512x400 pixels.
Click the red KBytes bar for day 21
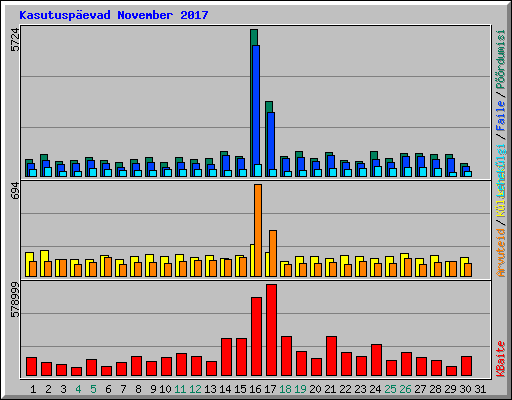pyautogui.click(x=331, y=356)
